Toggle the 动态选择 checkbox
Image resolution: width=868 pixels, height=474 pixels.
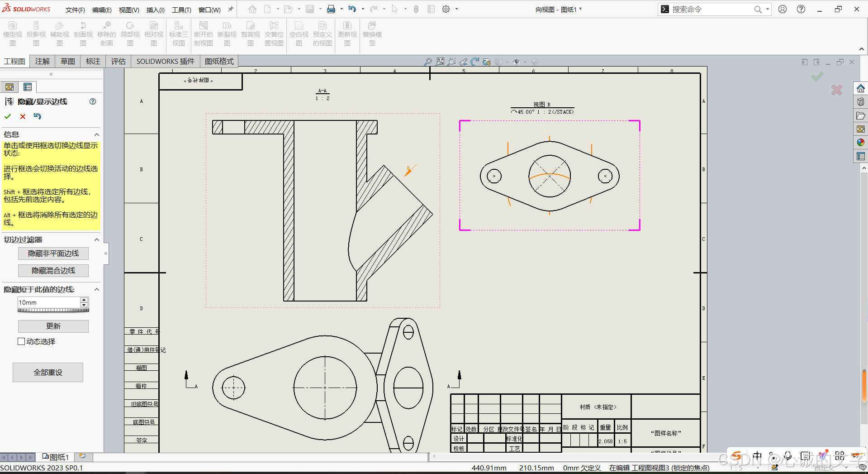21,341
